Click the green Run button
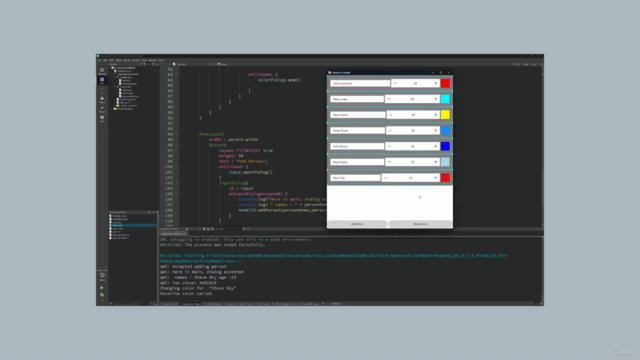This screenshot has height=360, width=640. [x=102, y=288]
